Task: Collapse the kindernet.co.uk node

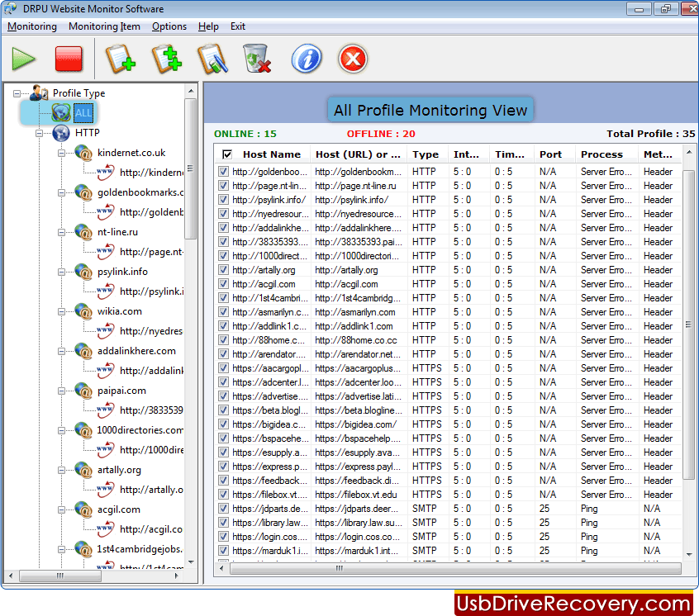Action: pos(61,153)
